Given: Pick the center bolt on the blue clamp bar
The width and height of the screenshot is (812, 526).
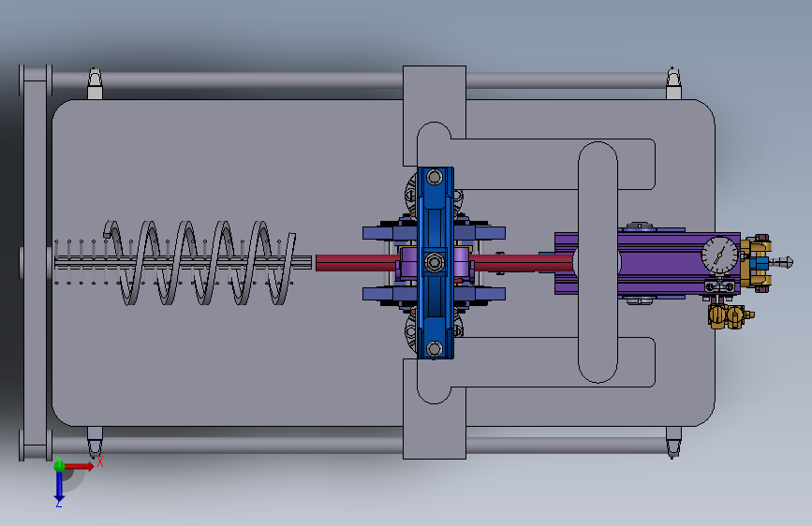Looking at the screenshot, I should 435,262.
